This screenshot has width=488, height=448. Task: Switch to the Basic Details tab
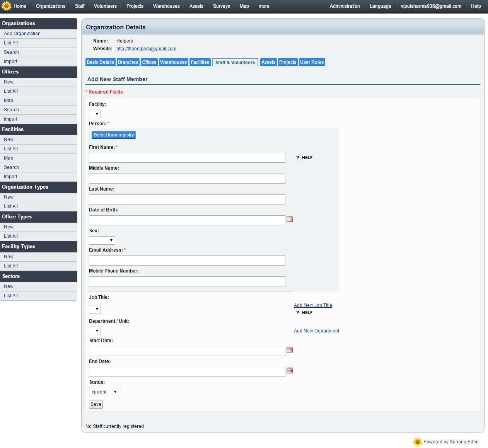[100, 62]
